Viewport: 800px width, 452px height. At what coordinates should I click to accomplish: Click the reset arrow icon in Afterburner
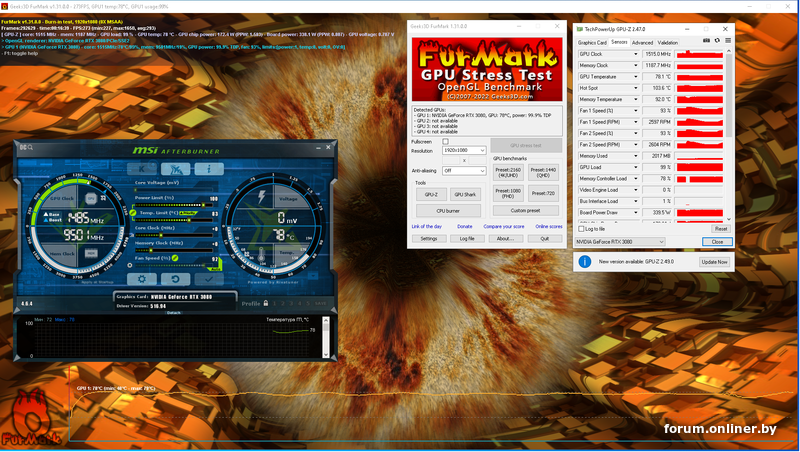click(x=176, y=279)
